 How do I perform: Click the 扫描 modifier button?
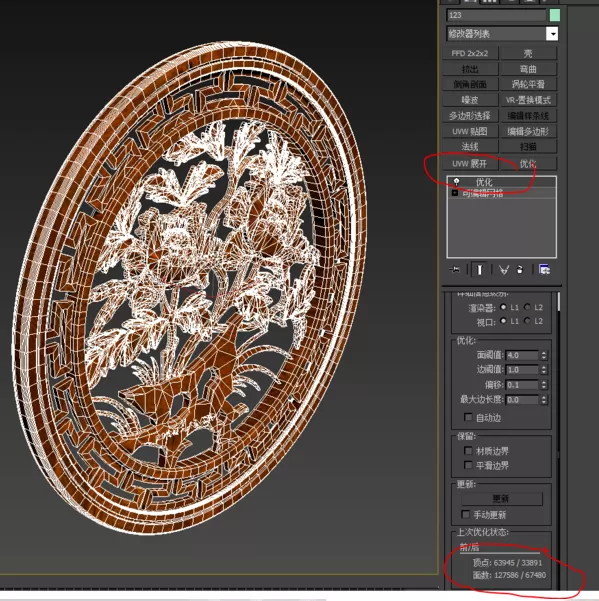tap(528, 146)
